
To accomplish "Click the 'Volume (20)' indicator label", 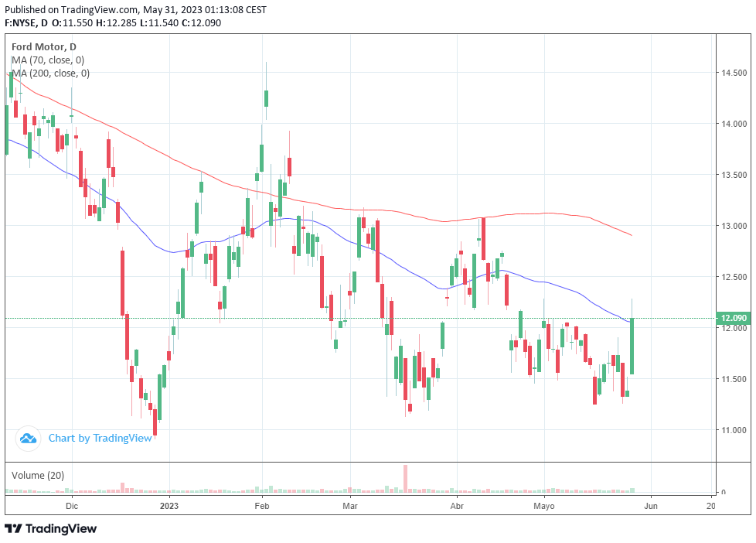I will 38,476.
